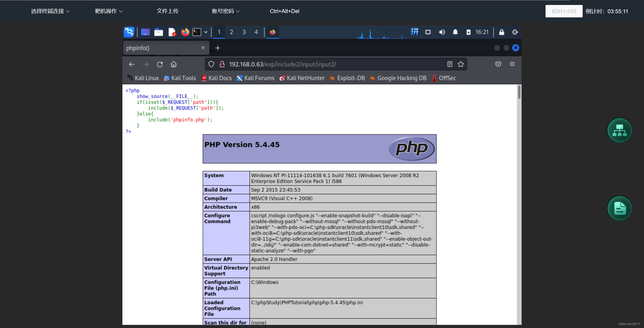The height and width of the screenshot is (328, 644).
Task: Select the Firefox window in the taskbar
Action: [272, 32]
